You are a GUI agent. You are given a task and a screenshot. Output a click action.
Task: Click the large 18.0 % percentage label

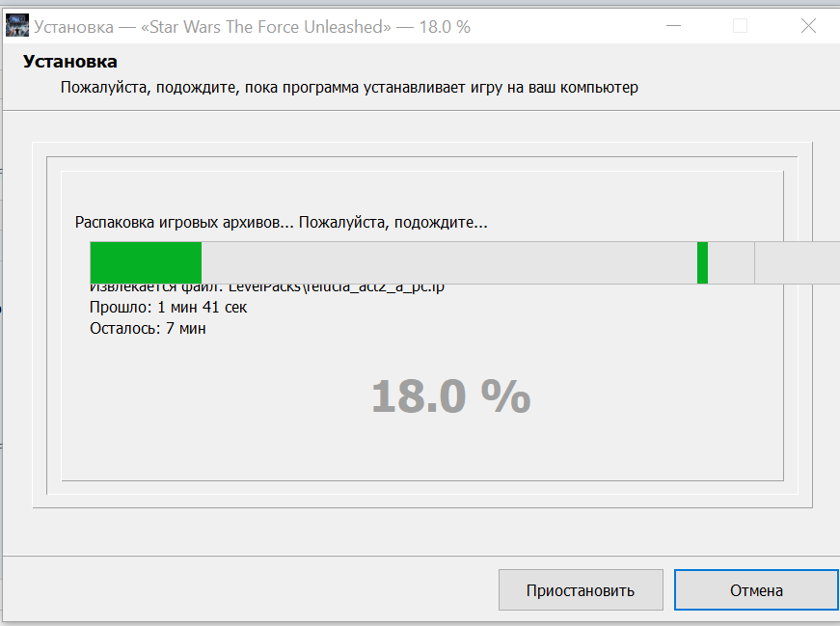(x=451, y=396)
